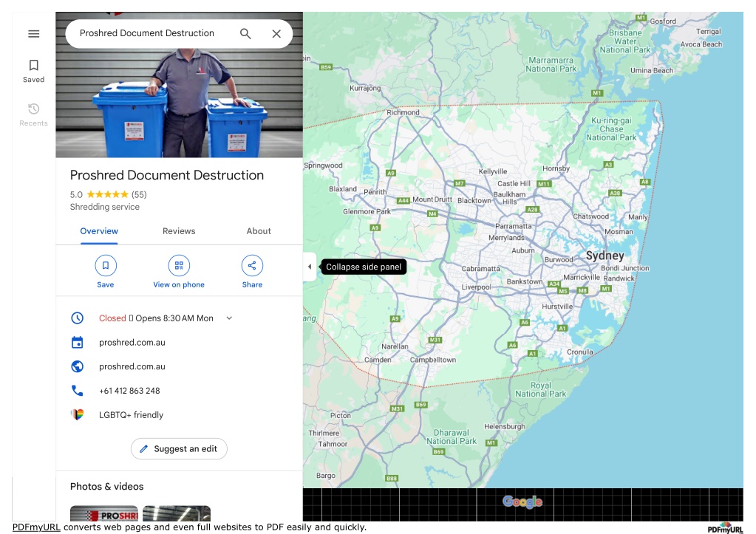Click the (55) reviews count
The height and width of the screenshot is (534, 756).
[139, 195]
